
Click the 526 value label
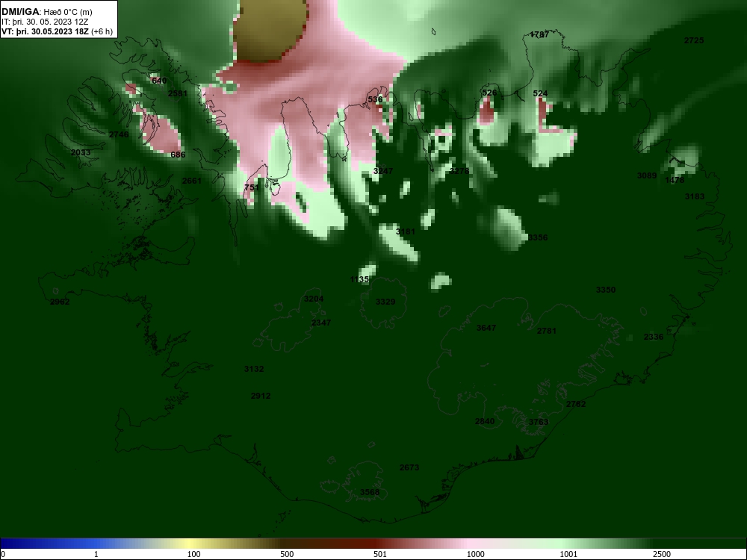click(x=489, y=93)
